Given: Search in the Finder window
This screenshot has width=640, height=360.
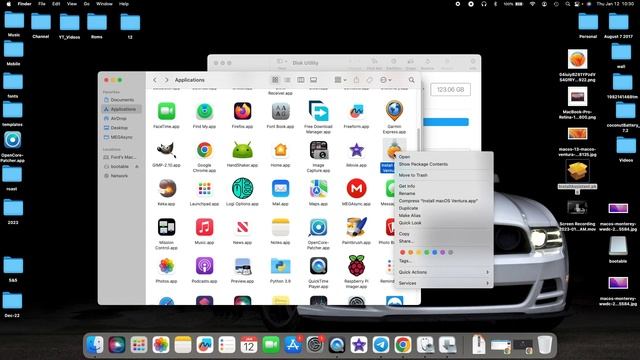Looking at the screenshot, I should [411, 80].
